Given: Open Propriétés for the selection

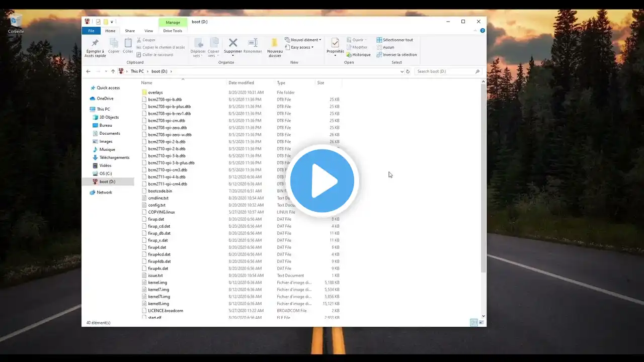Looking at the screenshot, I should [x=335, y=45].
